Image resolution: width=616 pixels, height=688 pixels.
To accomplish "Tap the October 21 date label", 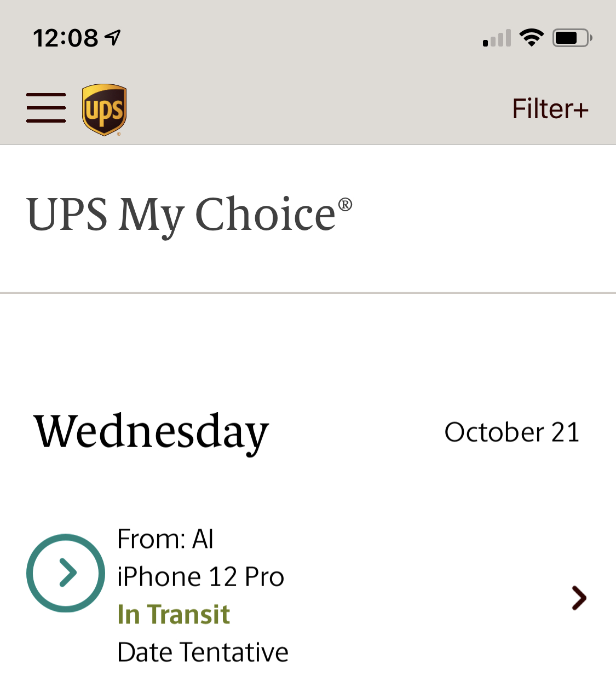I will (x=512, y=432).
